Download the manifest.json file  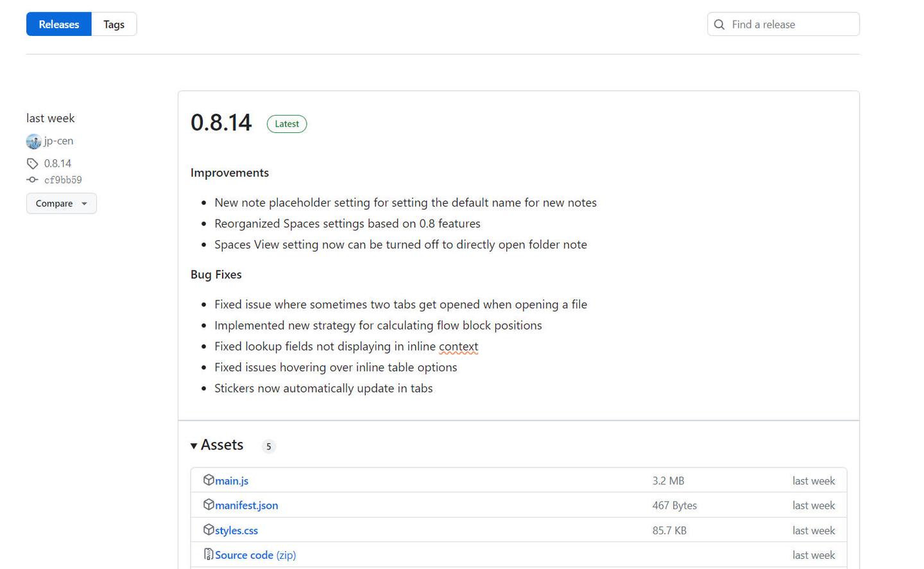(x=246, y=505)
